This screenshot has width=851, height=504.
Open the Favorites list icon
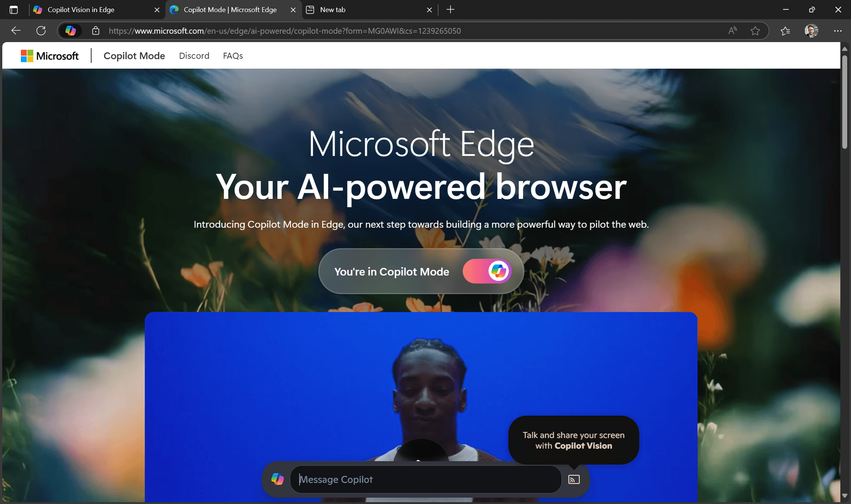click(785, 31)
